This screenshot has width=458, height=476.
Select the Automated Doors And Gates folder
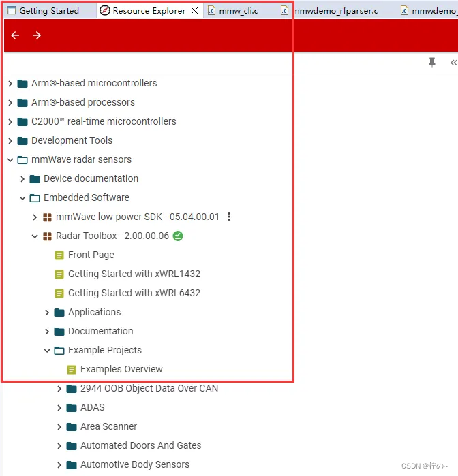coord(140,445)
